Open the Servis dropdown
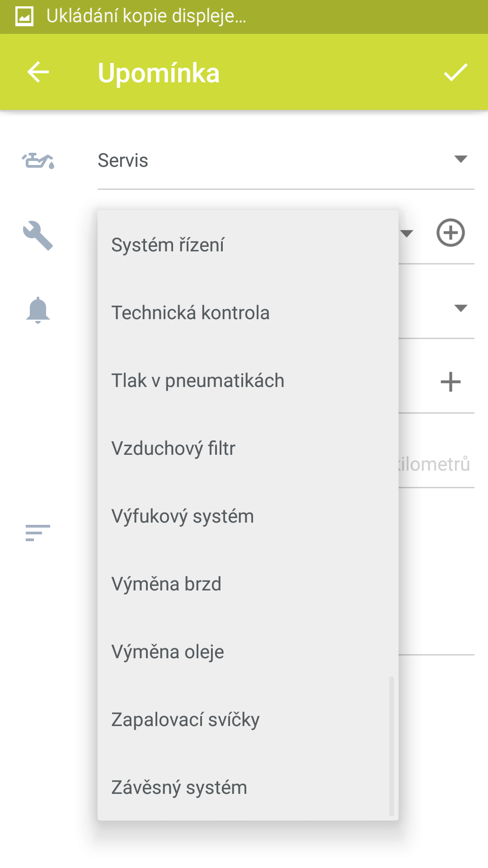This screenshot has width=488, height=868. coord(286,160)
